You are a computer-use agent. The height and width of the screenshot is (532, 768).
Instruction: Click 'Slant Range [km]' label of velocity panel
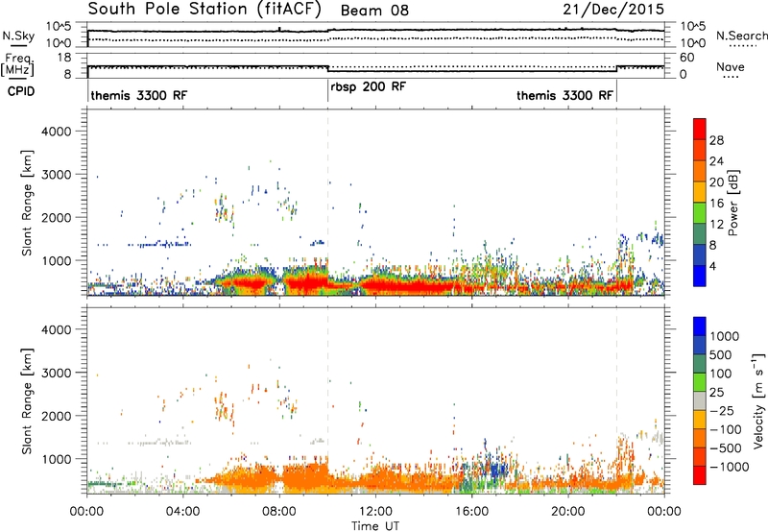[27, 401]
